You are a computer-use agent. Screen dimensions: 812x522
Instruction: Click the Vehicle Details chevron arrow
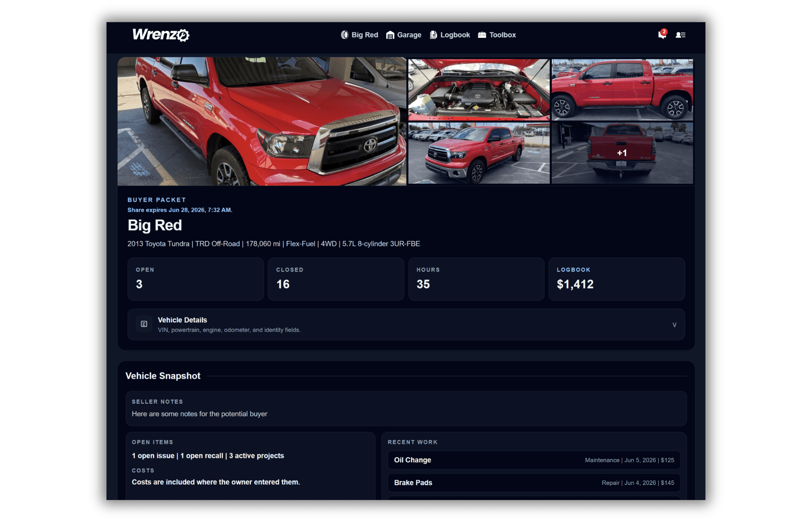pos(674,325)
